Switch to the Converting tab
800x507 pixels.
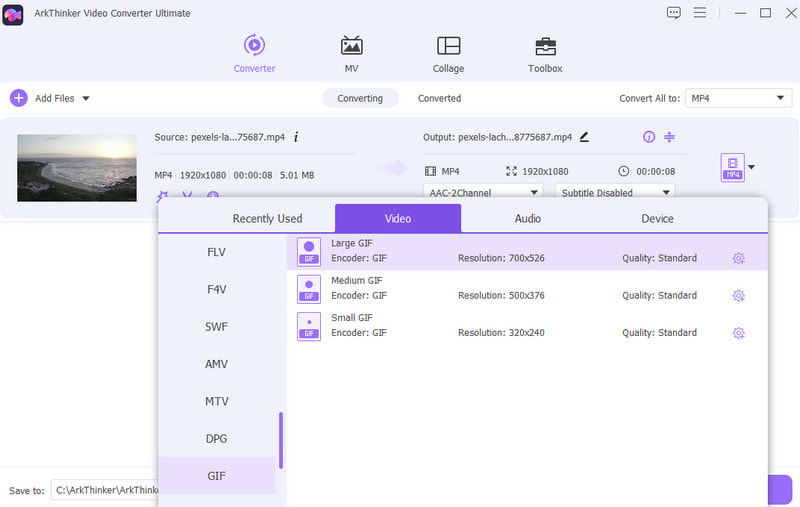(360, 98)
